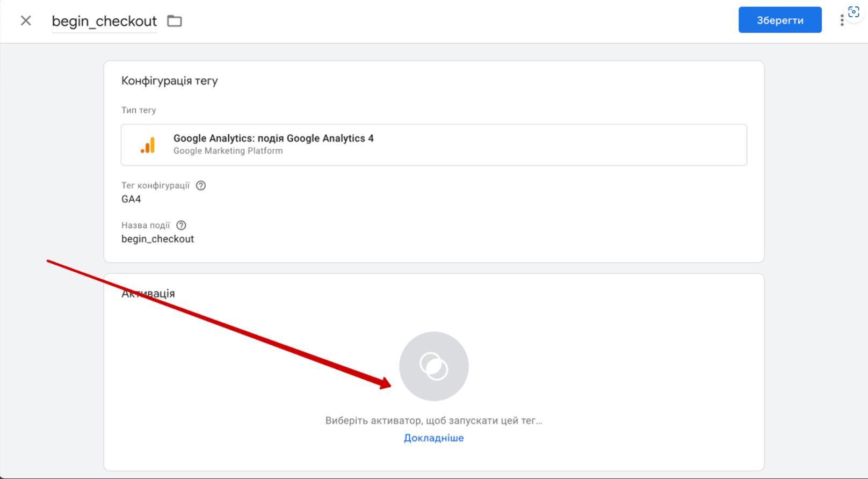This screenshot has height=479, width=868.
Task: Click the screenshot capture icon in corner
Action: [x=853, y=12]
